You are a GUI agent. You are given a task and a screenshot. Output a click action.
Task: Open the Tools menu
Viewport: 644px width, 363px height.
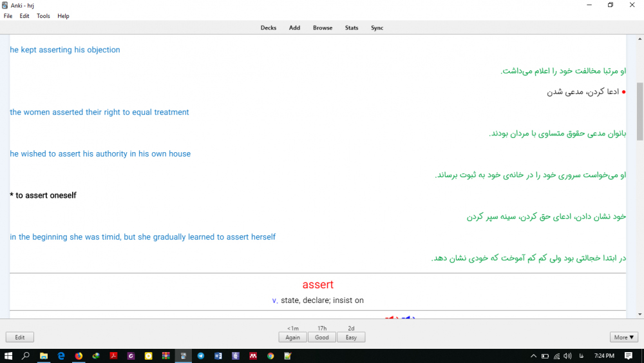43,16
